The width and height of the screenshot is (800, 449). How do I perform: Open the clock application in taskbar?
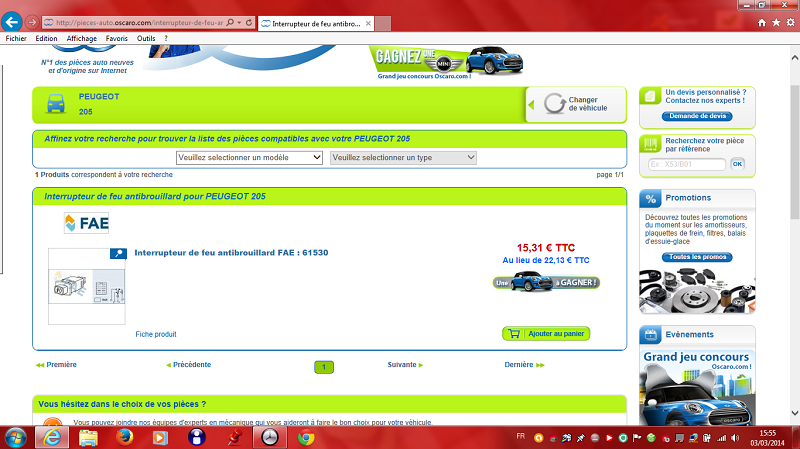270,438
